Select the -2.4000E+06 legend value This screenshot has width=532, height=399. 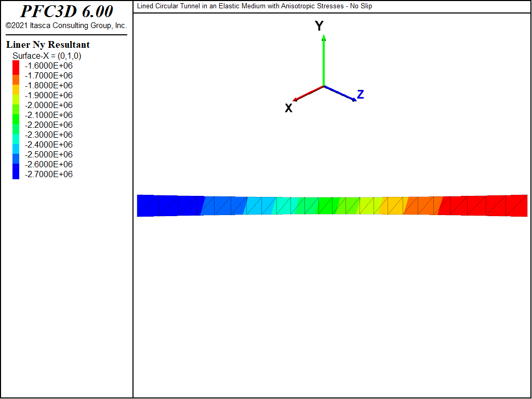(x=49, y=144)
